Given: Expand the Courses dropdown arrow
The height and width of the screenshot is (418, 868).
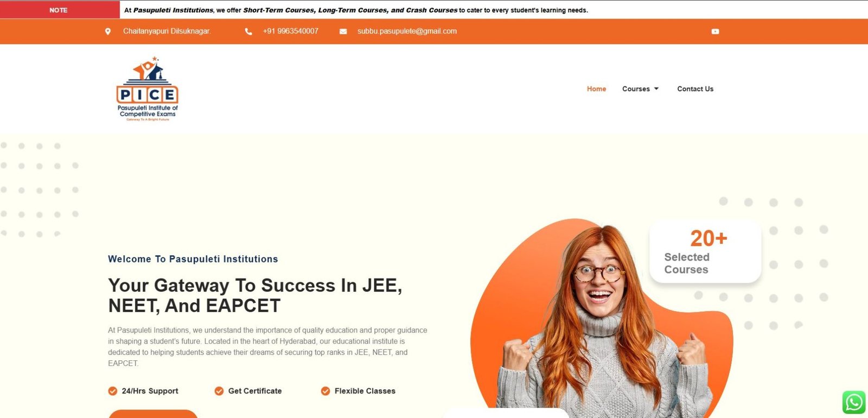Looking at the screenshot, I should [656, 88].
